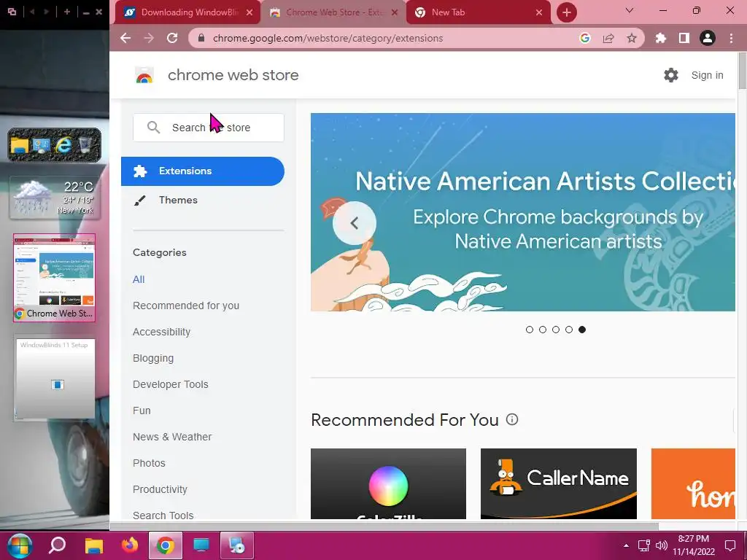Click the padlock site info icon

[201, 38]
